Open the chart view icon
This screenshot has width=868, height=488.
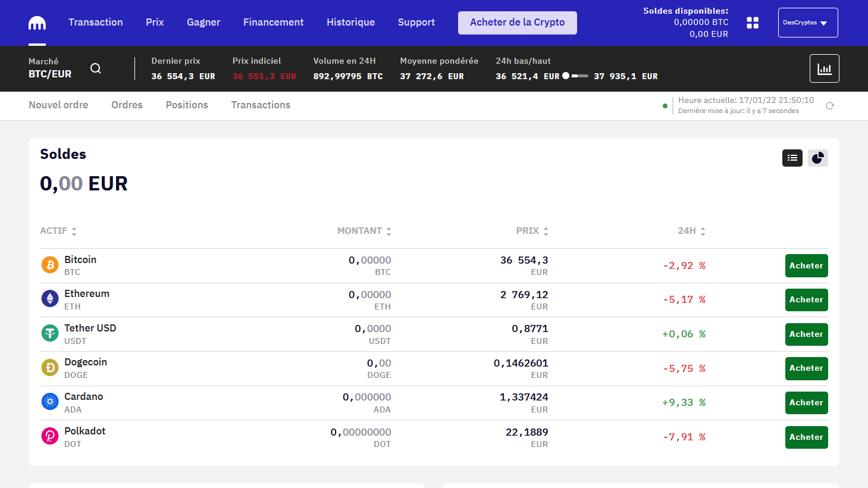click(x=825, y=68)
